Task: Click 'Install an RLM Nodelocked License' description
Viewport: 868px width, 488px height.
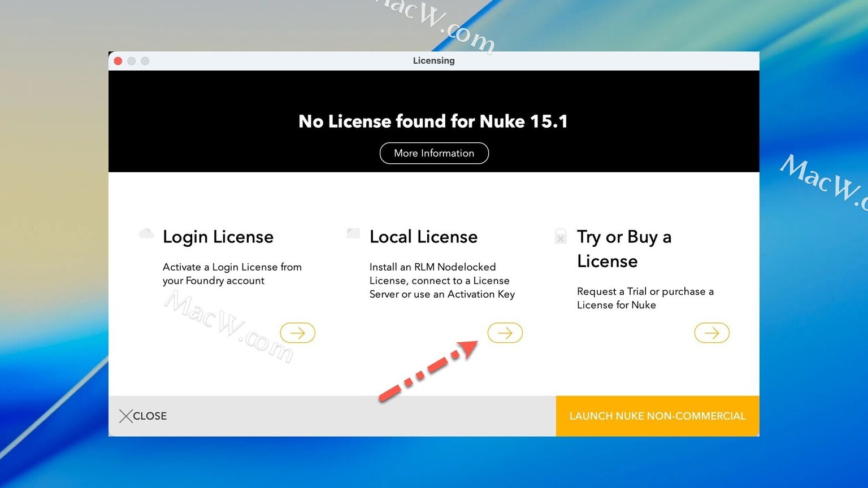Action: click(442, 281)
